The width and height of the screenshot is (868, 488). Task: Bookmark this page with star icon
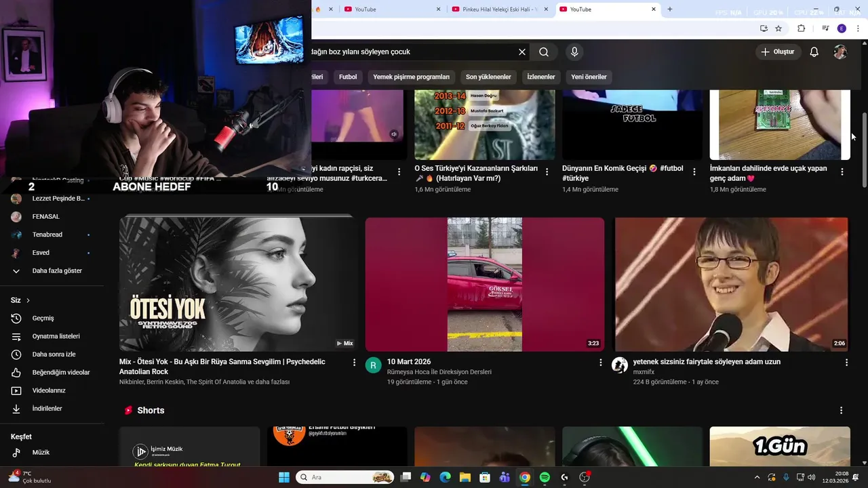778,28
